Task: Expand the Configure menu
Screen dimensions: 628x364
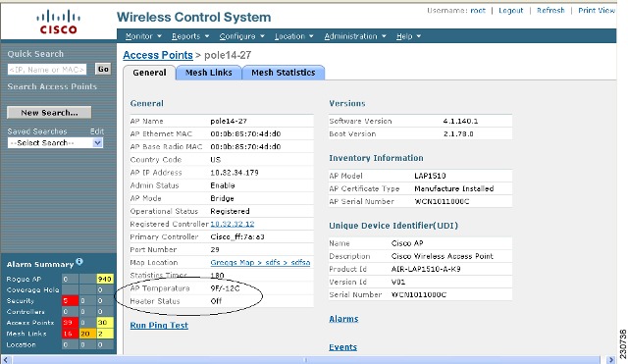Action: pyautogui.click(x=241, y=36)
